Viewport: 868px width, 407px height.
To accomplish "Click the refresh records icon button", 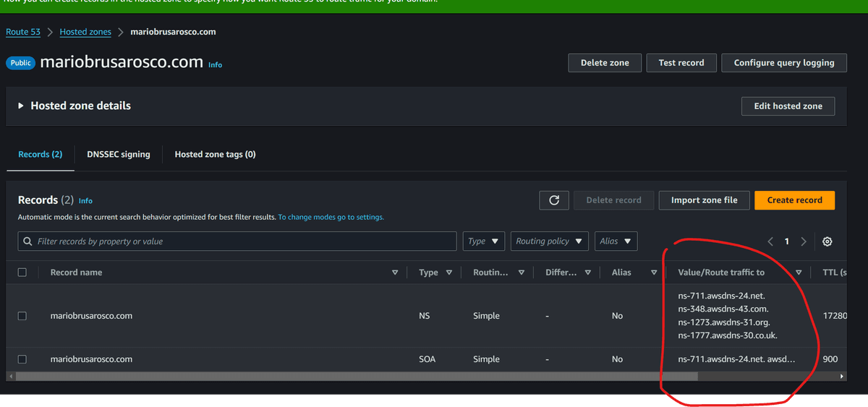I will point(553,200).
